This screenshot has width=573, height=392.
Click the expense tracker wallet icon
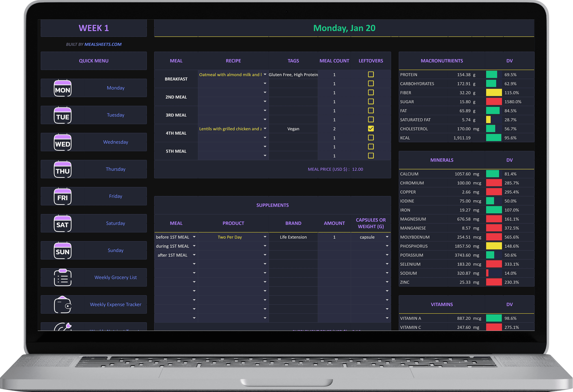click(x=63, y=304)
